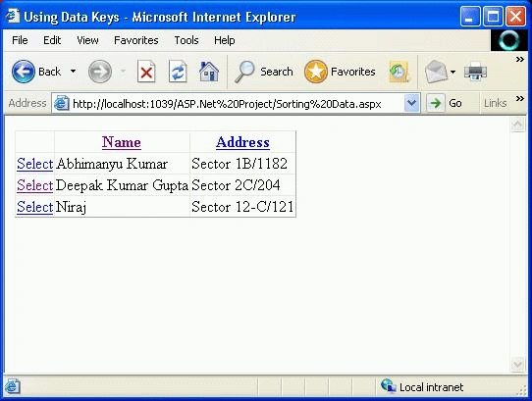Click the 'Niraj' name cell

(x=122, y=207)
